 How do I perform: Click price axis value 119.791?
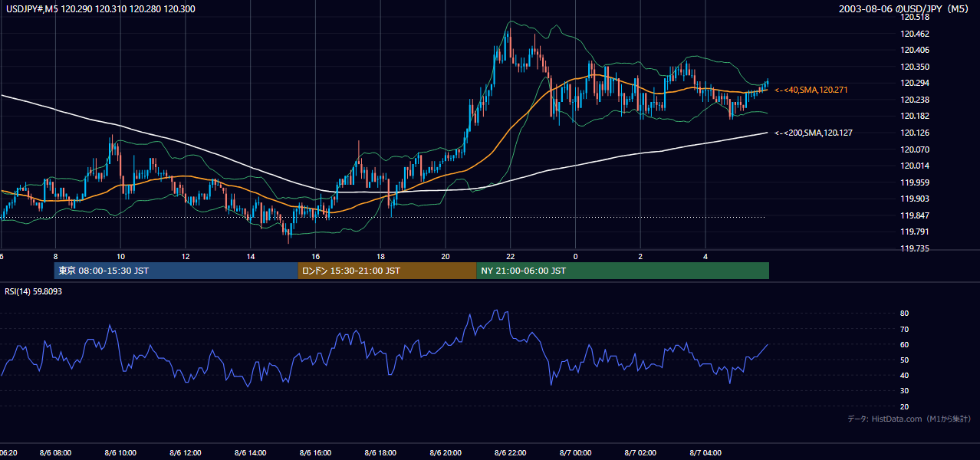[x=915, y=232]
